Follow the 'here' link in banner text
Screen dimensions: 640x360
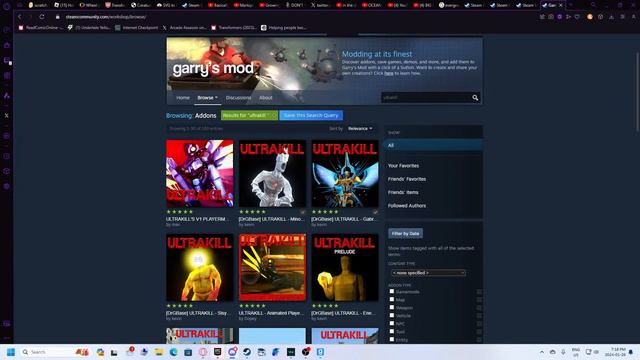pos(389,73)
